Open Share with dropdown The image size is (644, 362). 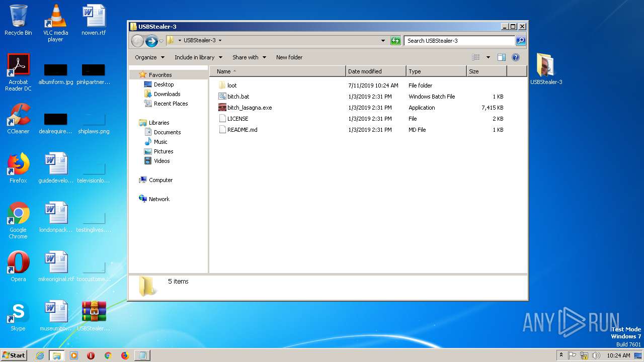(249, 57)
